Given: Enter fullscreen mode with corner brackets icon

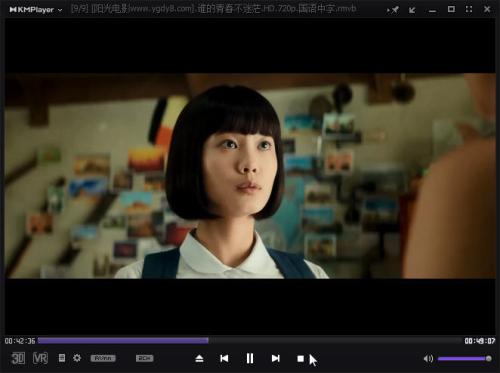Looking at the screenshot, I should pyautogui.click(x=469, y=9).
